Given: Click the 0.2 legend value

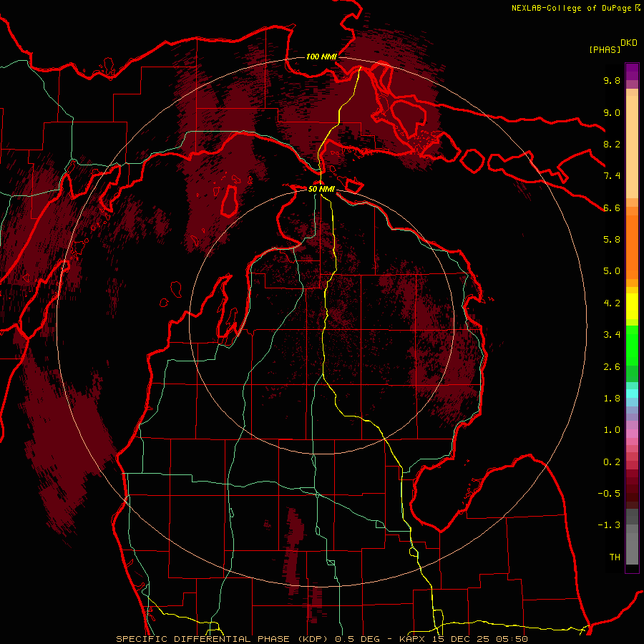Looking at the screenshot, I should 612,462.
